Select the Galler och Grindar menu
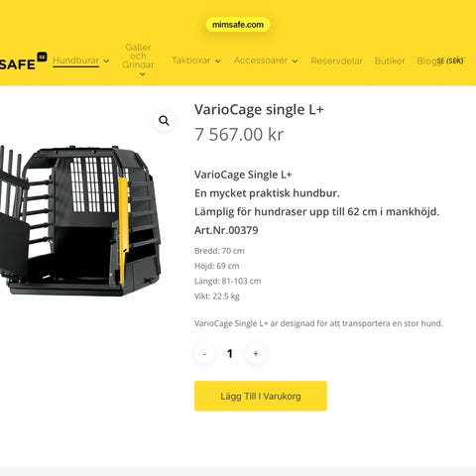Screen dimensions: 476x476 pyautogui.click(x=138, y=57)
